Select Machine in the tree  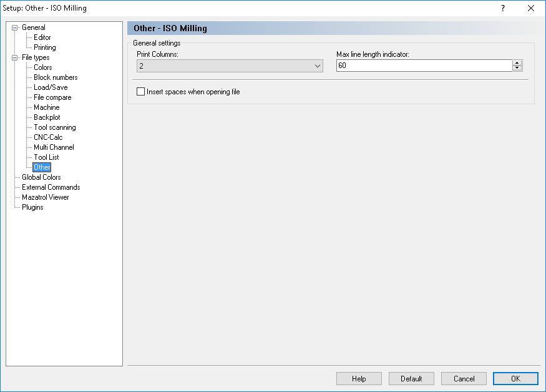[x=47, y=107]
